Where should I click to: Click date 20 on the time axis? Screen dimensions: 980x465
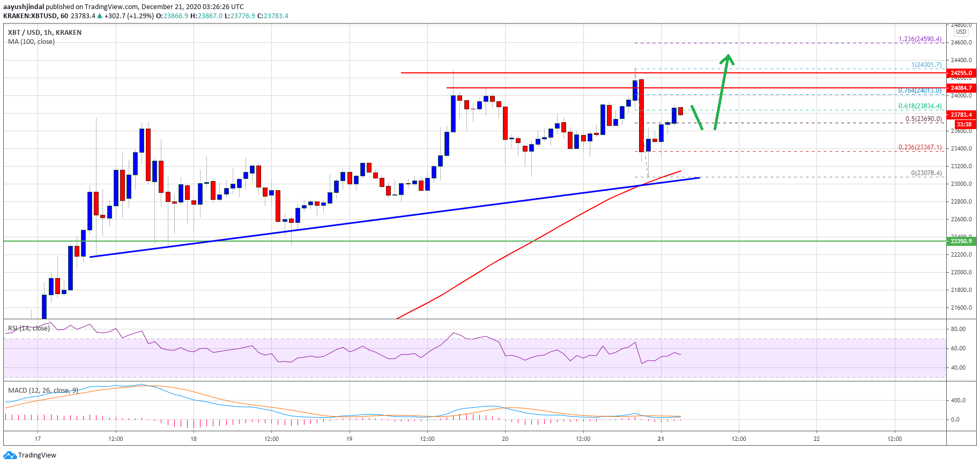pos(505,439)
